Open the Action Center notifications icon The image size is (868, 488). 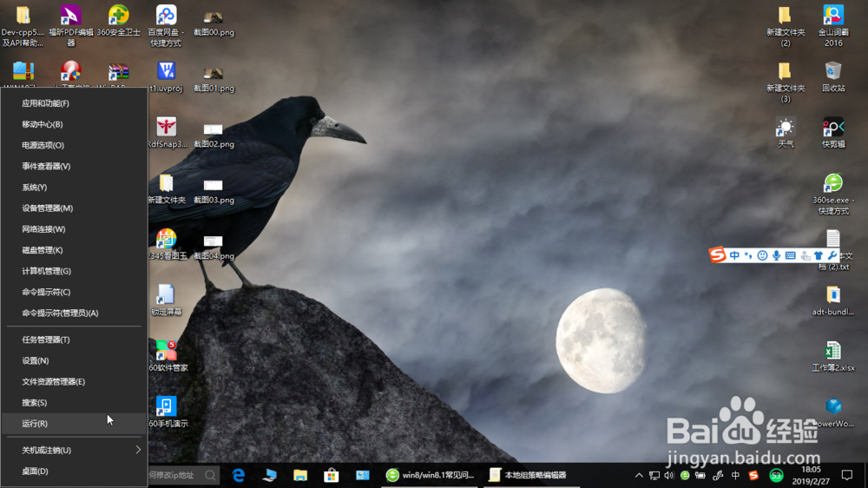(847, 475)
